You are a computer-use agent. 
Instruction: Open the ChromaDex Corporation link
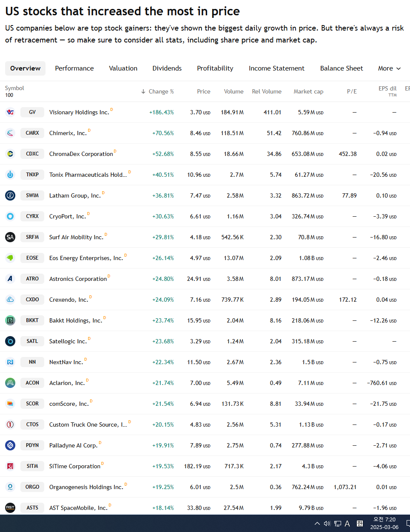pos(81,154)
